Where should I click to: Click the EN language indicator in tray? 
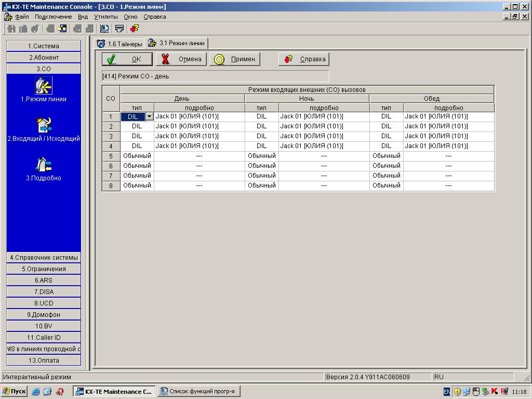pos(447,392)
